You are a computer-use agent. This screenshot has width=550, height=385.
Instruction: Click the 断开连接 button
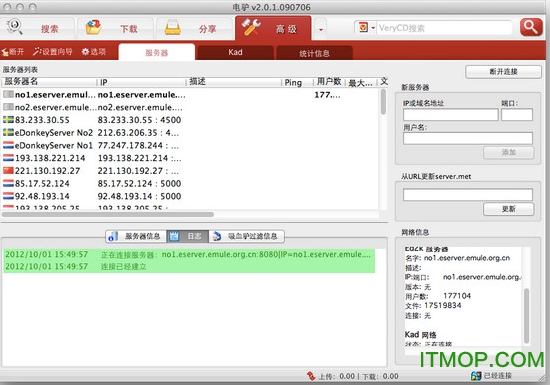tap(503, 72)
